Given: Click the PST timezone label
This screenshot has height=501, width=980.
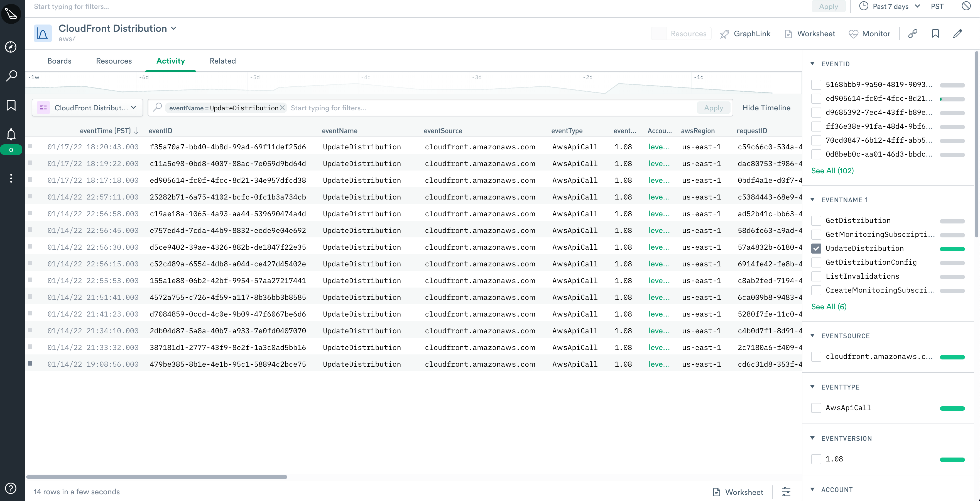Looking at the screenshot, I should (x=937, y=6).
